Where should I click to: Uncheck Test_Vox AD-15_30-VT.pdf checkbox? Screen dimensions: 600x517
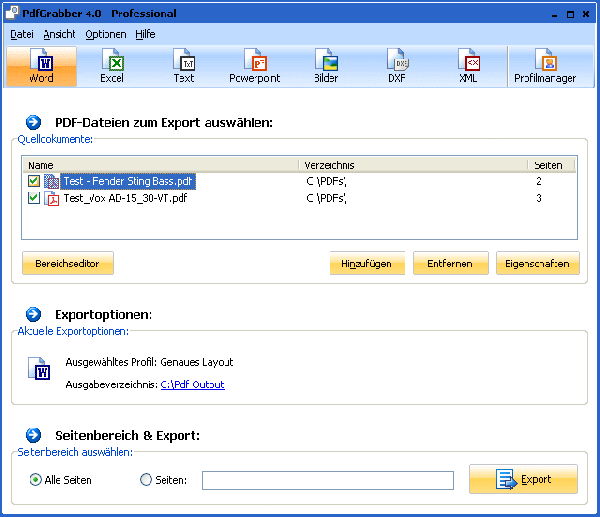[x=34, y=198]
